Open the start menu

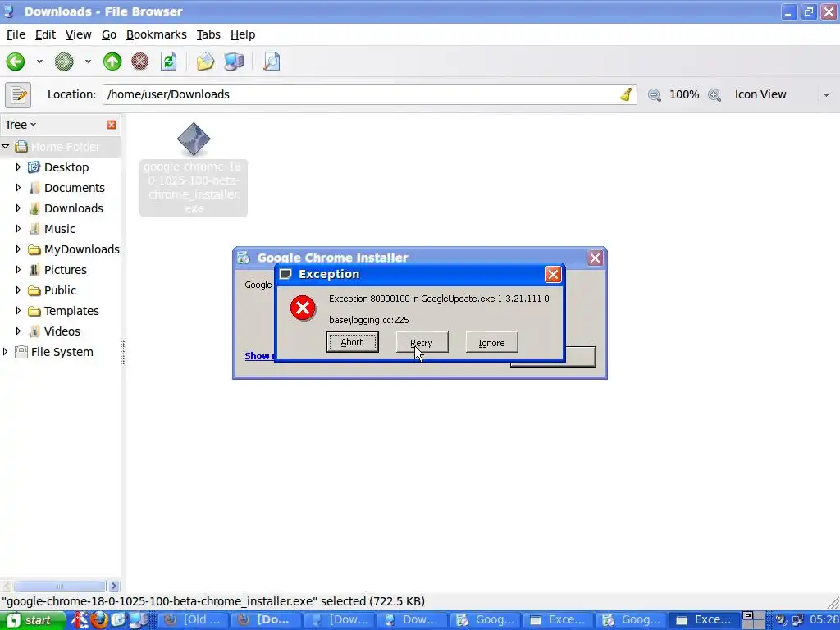point(32,620)
